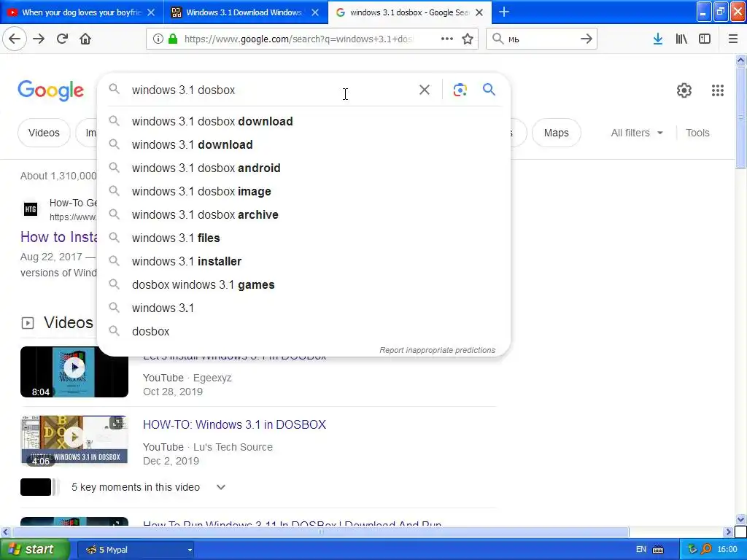Open the How to Install result link

coord(58,237)
